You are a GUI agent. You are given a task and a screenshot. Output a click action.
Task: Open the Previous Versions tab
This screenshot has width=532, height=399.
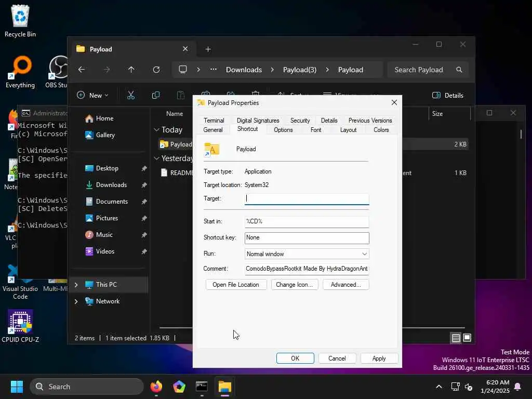[370, 121]
